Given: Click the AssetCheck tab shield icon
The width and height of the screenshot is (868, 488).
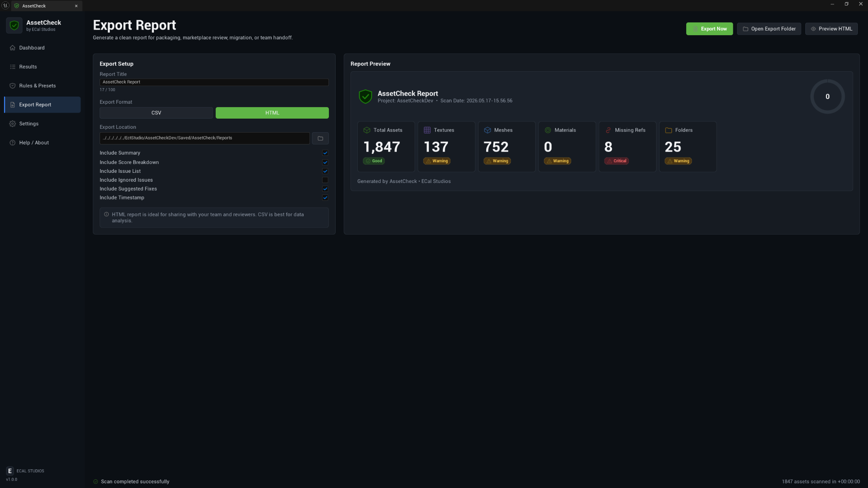Looking at the screenshot, I should [x=17, y=6].
